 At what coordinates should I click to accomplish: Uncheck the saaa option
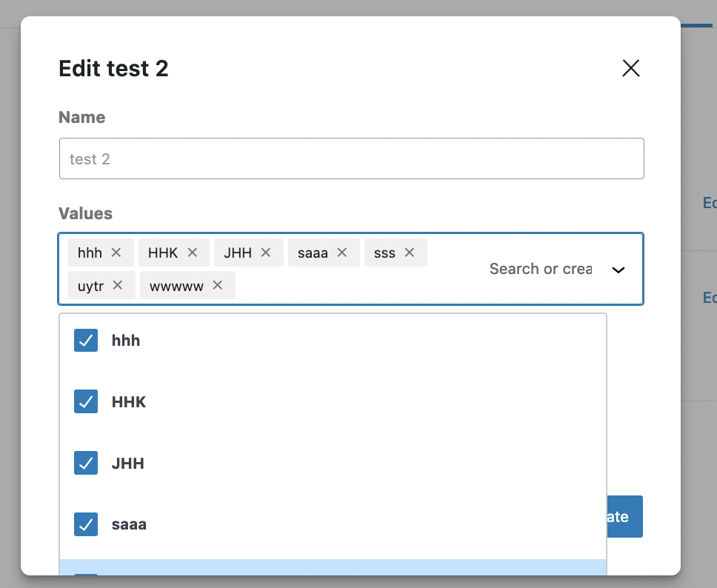[85, 524]
